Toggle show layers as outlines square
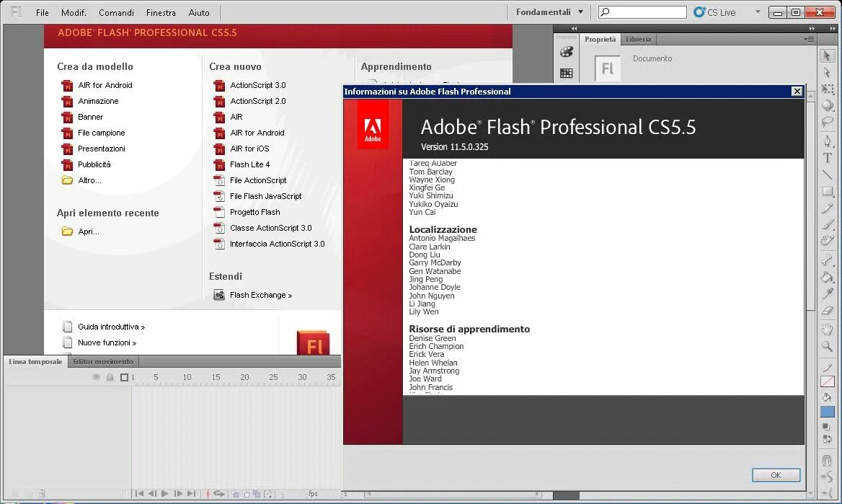This screenshot has height=504, width=842. [x=124, y=377]
